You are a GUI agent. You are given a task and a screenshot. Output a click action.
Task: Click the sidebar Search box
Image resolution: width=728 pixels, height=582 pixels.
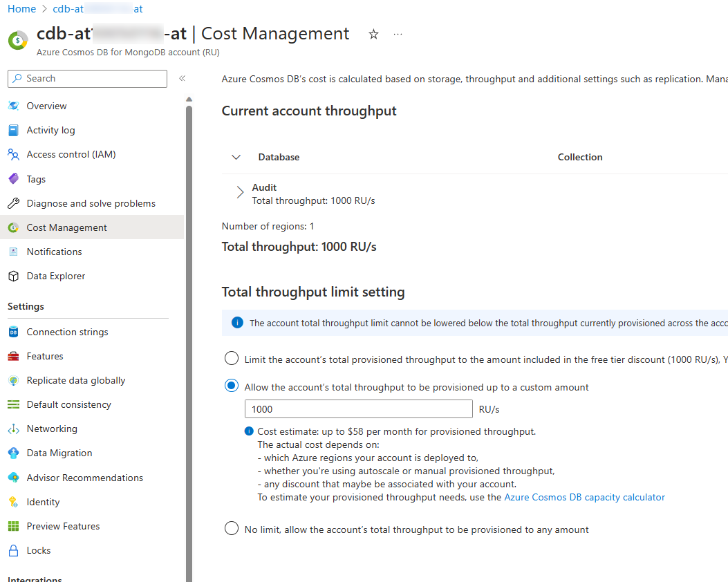point(87,78)
